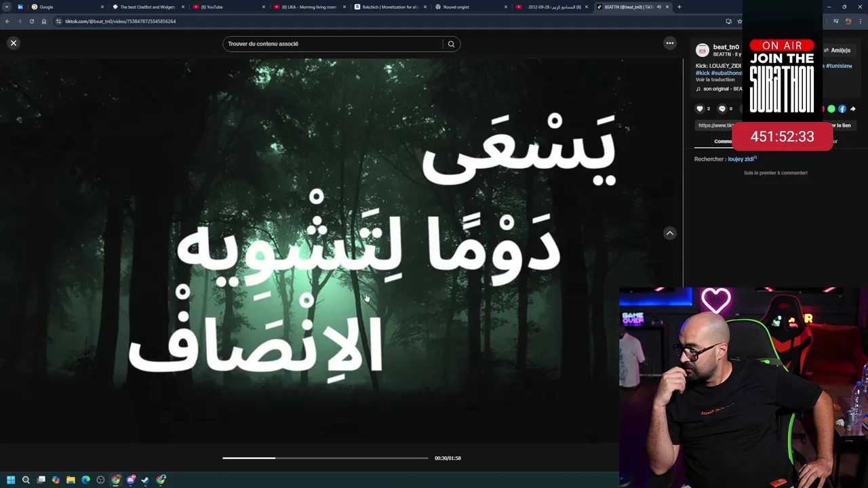
Task: Share the video to WhatsApp
Action: (831, 108)
